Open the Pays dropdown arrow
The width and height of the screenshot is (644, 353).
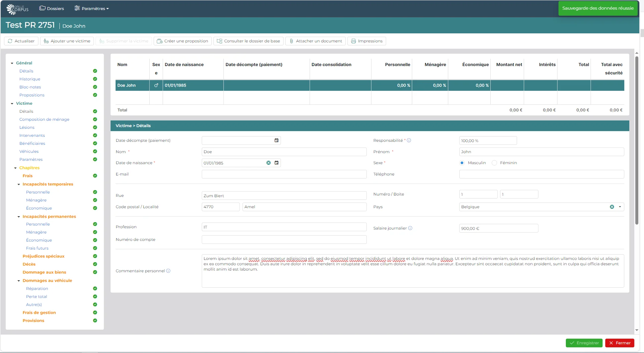(620, 207)
